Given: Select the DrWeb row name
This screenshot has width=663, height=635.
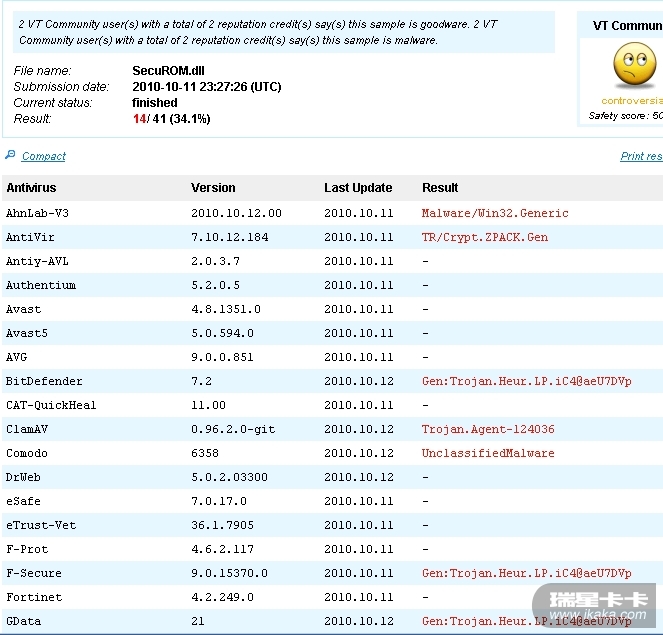Looking at the screenshot, I should (x=23, y=477).
